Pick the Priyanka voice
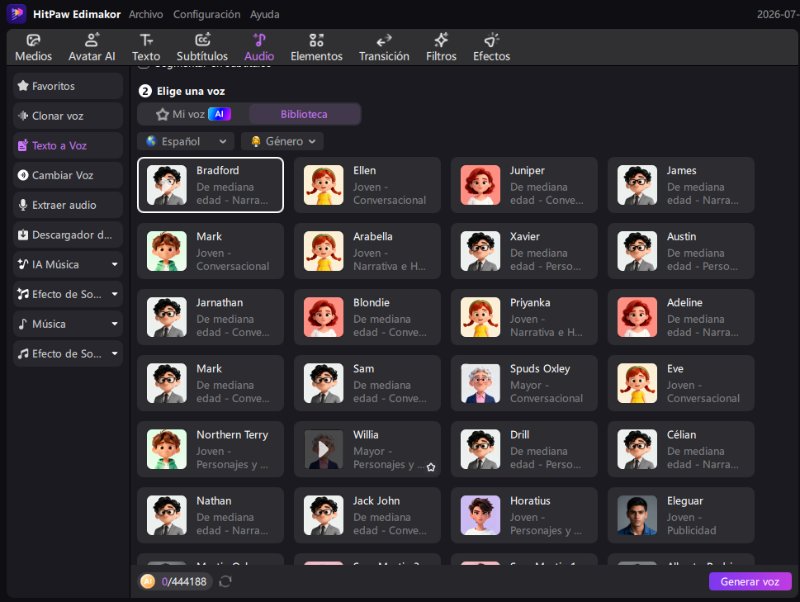The image size is (800, 602). pos(524,317)
